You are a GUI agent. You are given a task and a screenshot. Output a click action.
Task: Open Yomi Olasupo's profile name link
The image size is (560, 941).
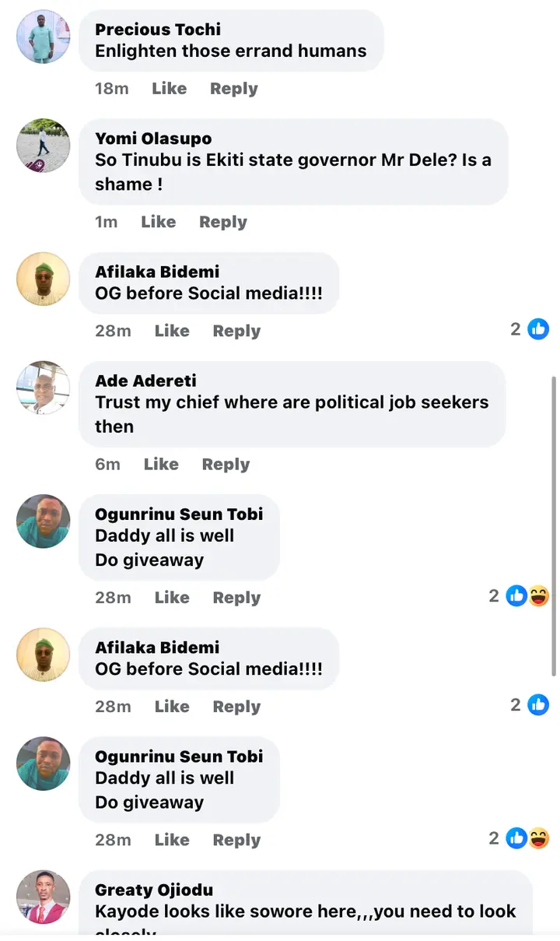(x=153, y=139)
